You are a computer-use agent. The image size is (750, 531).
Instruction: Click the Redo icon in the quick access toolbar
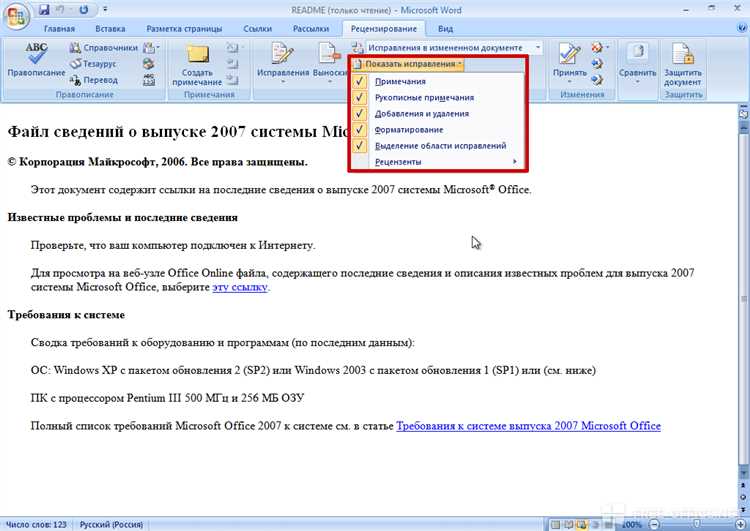coord(84,10)
